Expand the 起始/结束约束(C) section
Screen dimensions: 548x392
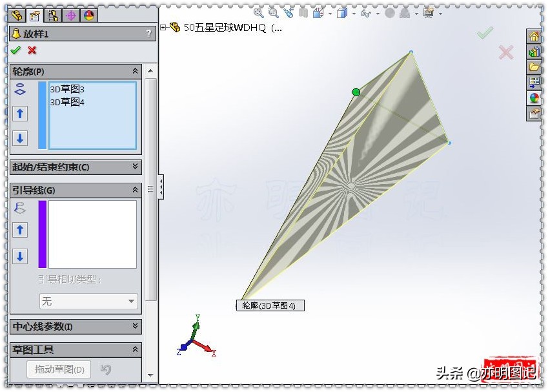(x=134, y=167)
